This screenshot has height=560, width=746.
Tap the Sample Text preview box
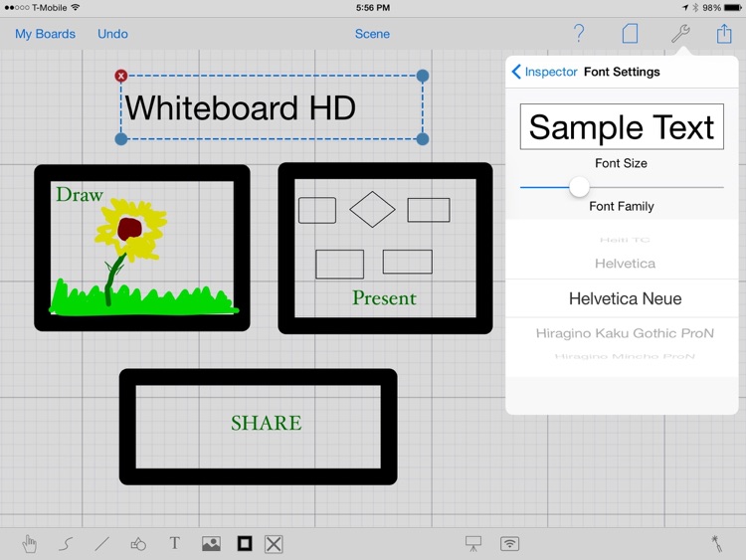[x=622, y=126]
